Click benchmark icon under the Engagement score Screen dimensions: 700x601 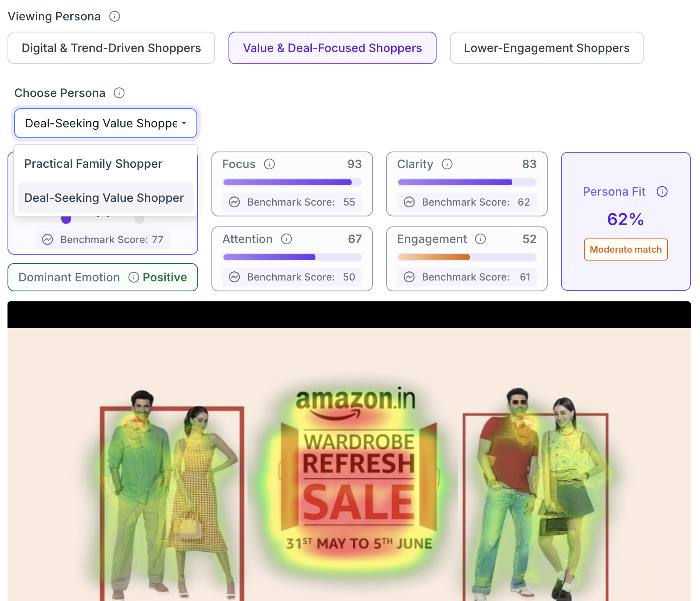409,277
